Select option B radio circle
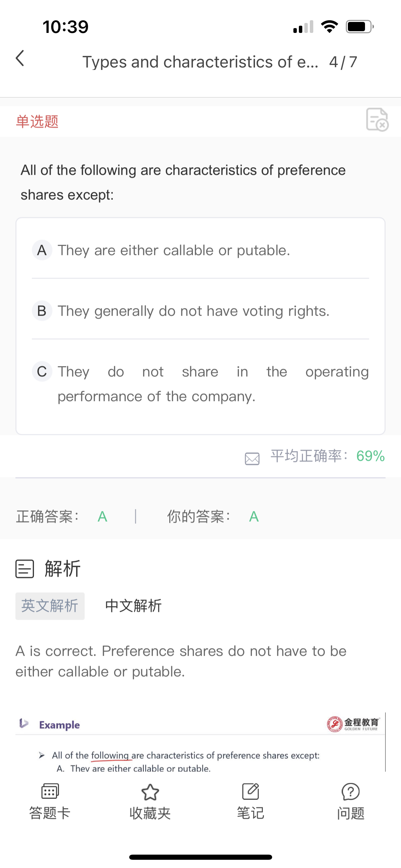The height and width of the screenshot is (868, 401). click(42, 311)
